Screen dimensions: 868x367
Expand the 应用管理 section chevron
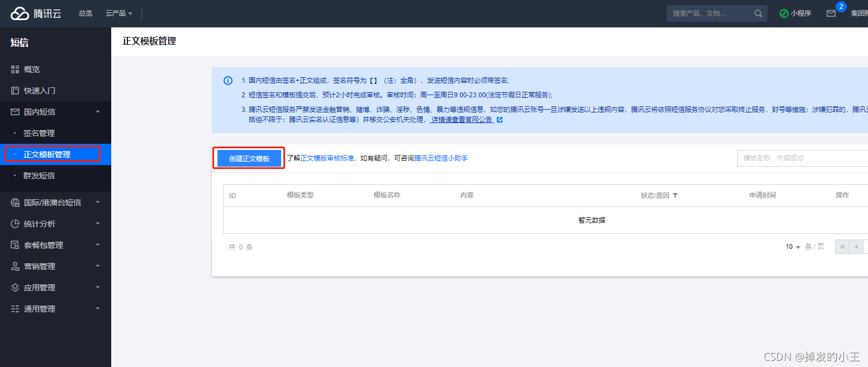tap(98, 288)
